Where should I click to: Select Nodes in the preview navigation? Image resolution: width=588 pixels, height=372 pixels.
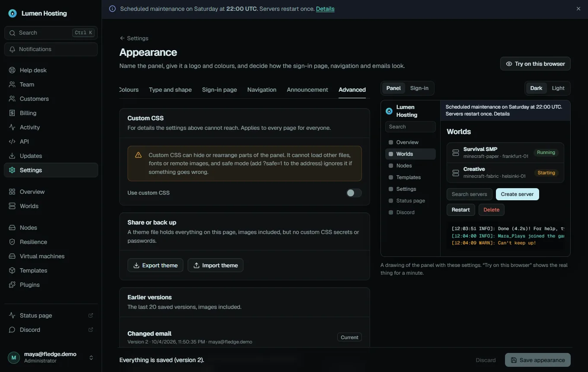(410, 166)
